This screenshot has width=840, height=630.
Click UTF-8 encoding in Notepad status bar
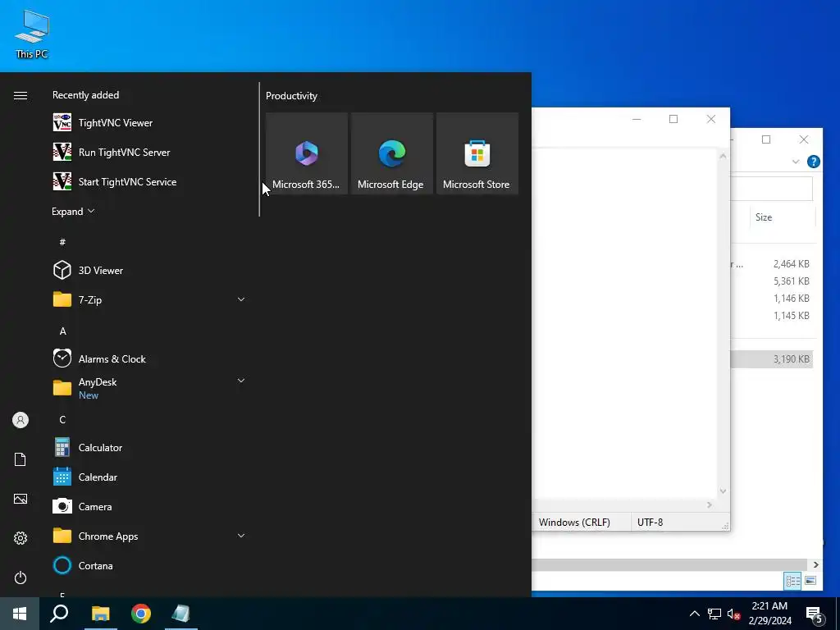650,523
